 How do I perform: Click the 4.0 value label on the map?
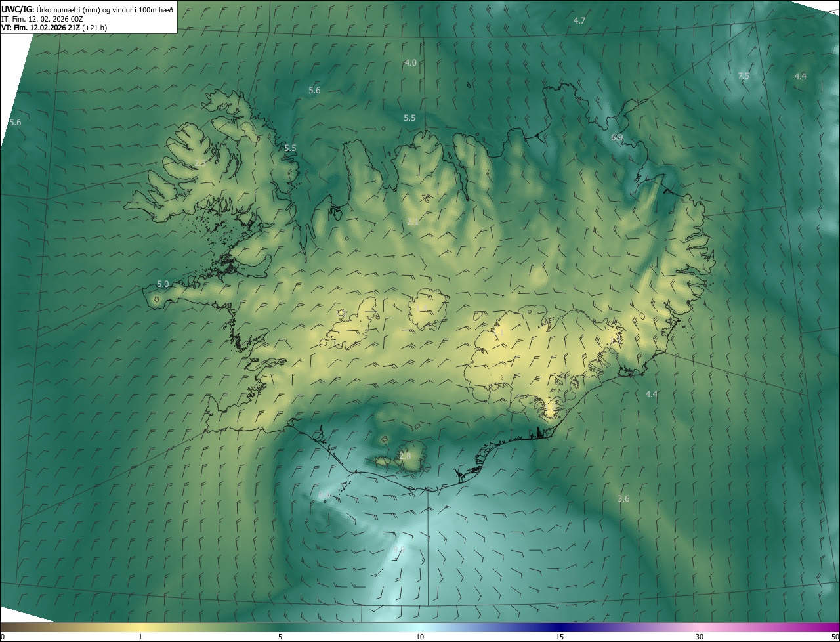[x=411, y=62]
